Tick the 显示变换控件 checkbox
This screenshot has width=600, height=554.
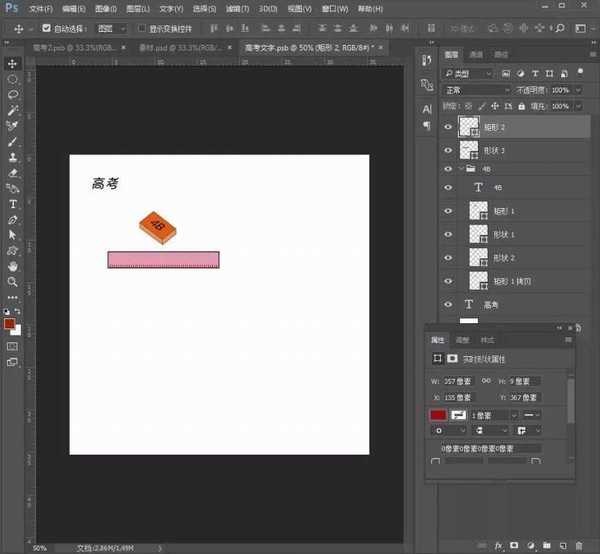[140, 29]
